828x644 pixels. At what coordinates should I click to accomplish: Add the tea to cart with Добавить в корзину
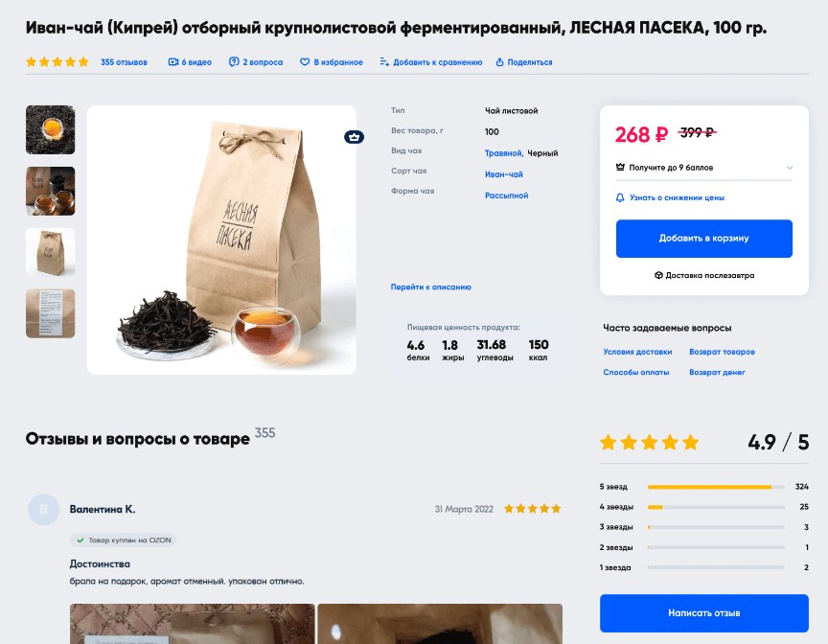[704, 239]
